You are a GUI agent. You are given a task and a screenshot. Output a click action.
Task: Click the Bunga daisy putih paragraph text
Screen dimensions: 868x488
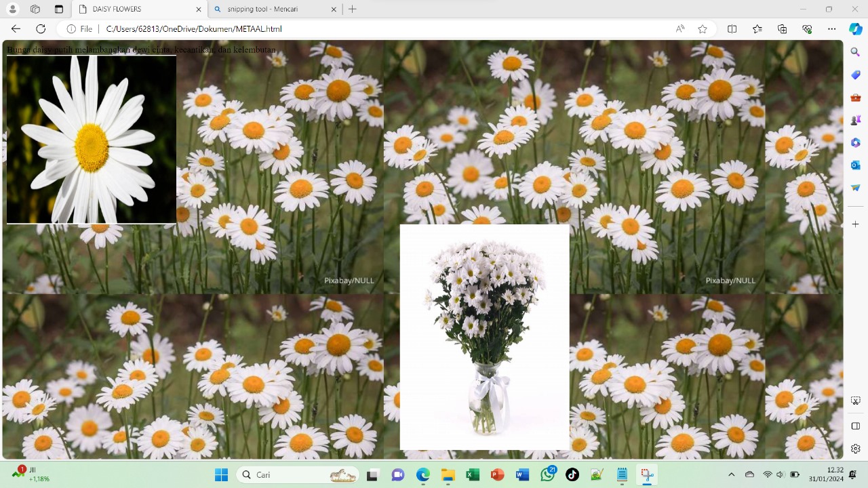(x=141, y=49)
